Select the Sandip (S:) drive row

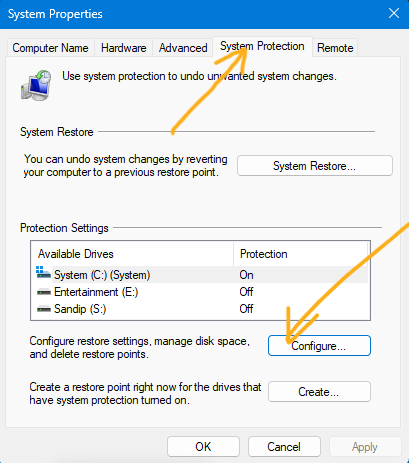coord(201,309)
